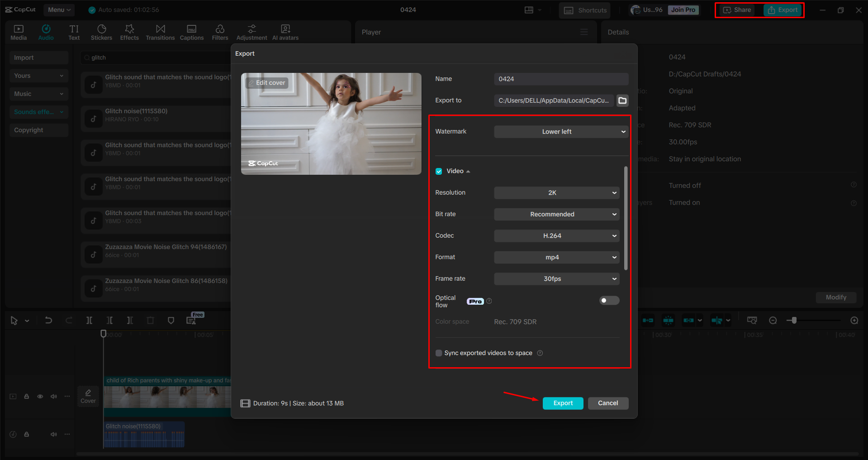This screenshot has height=460, width=868.
Task: Click the Export button in the dialog
Action: click(x=563, y=403)
